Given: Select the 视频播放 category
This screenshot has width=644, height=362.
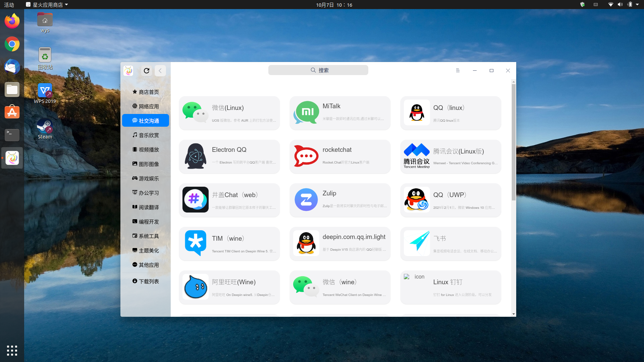Looking at the screenshot, I should (146, 149).
